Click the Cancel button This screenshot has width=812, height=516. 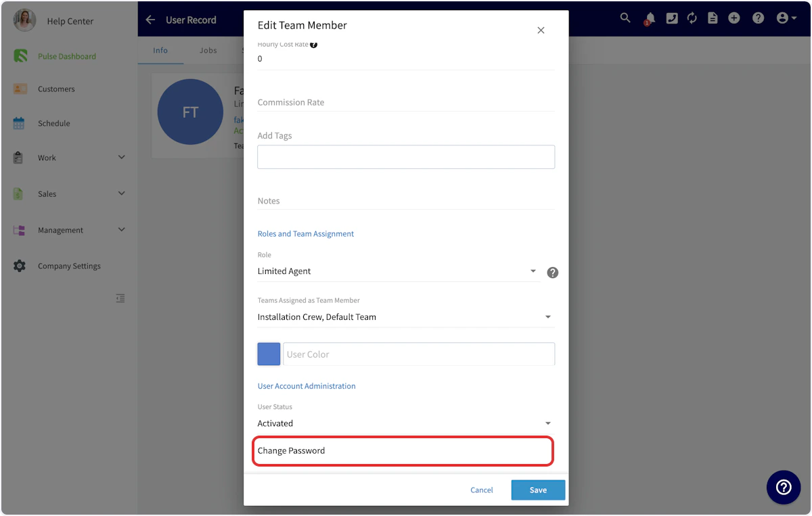(482, 490)
